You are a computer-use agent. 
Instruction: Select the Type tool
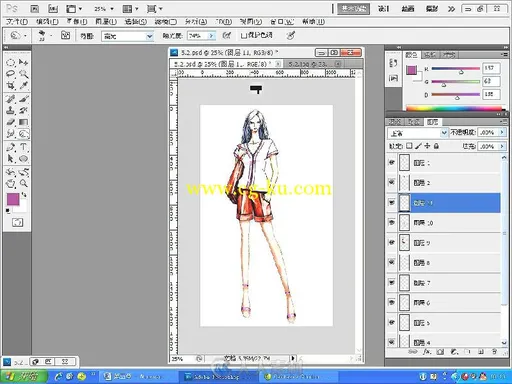point(23,147)
